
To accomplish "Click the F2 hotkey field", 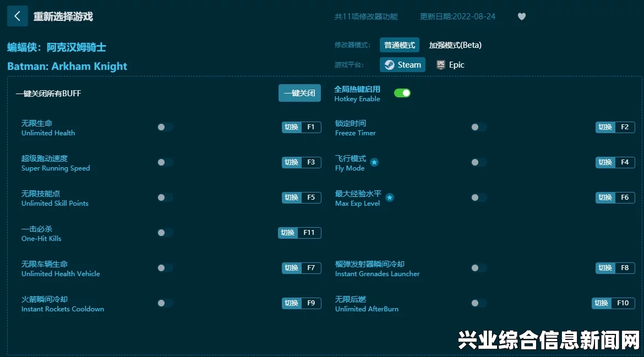I will click(x=625, y=127).
